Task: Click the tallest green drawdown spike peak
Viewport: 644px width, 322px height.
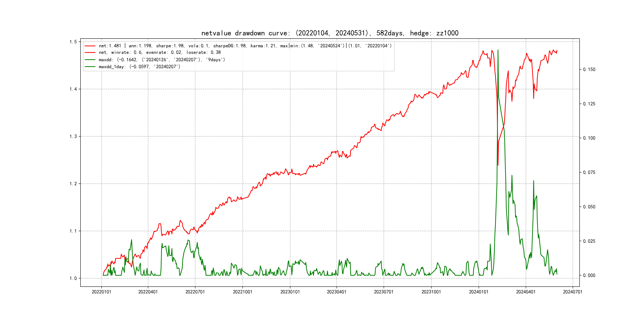Action: point(498,50)
